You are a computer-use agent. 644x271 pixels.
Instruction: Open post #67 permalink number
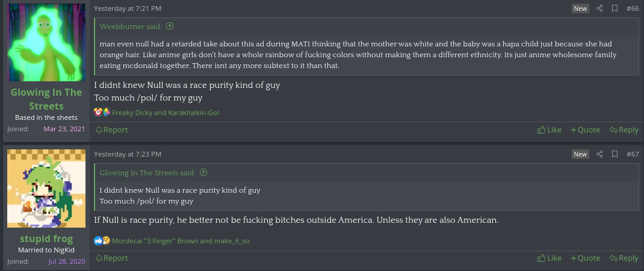tap(633, 154)
